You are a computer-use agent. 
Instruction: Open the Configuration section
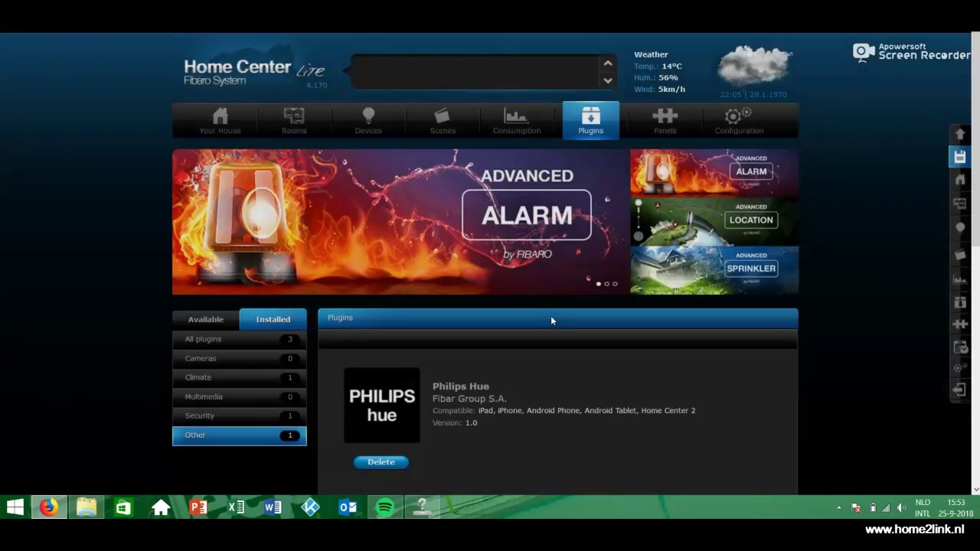(x=739, y=121)
